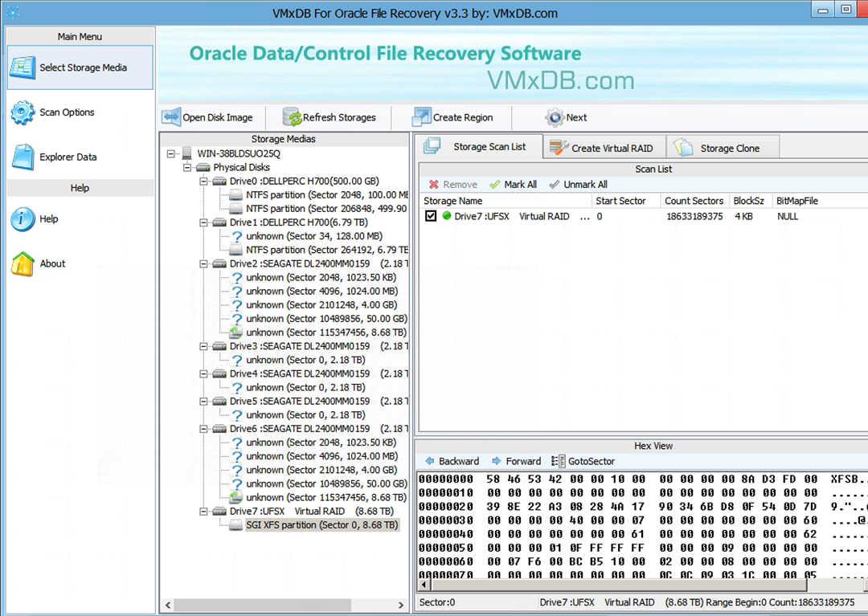Click the red Remove X icon

click(x=433, y=185)
